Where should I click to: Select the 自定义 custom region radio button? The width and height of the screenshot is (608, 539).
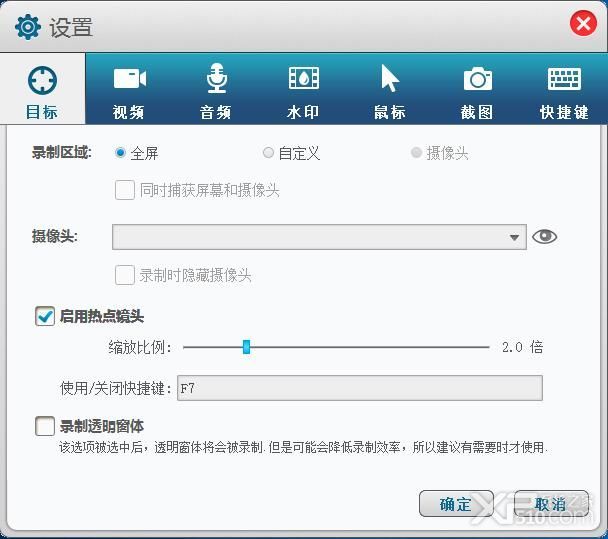point(268,153)
